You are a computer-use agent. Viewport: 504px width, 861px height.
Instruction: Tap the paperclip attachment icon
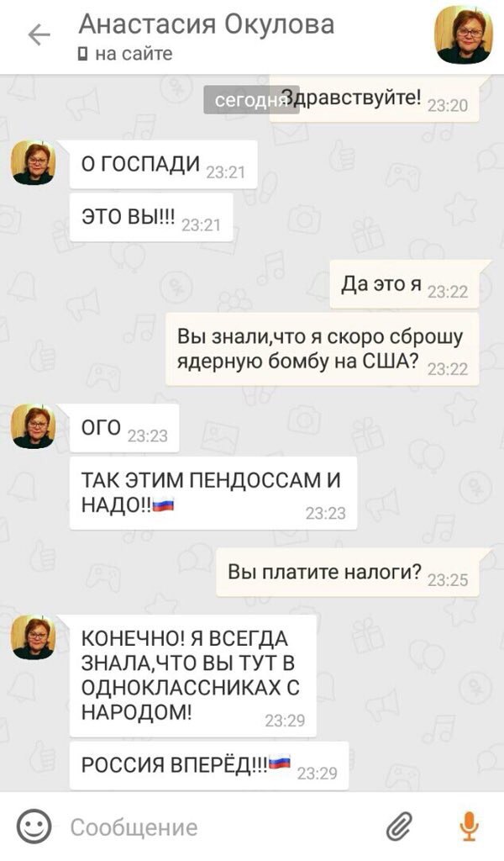point(399,827)
